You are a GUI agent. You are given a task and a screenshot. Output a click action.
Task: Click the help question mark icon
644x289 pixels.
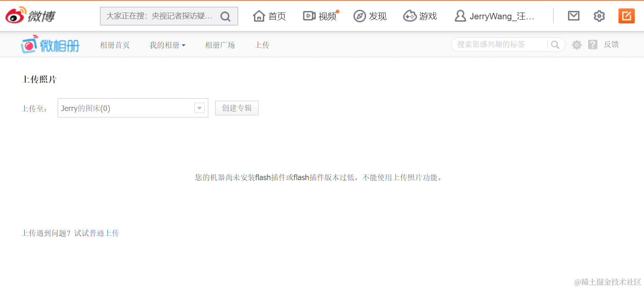(x=592, y=44)
